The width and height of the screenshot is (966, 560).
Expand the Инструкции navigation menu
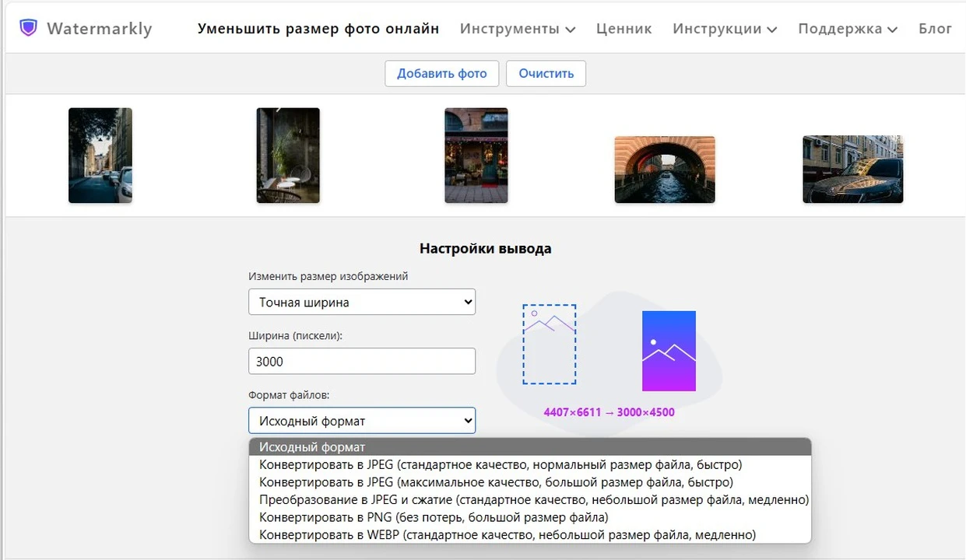tap(724, 29)
